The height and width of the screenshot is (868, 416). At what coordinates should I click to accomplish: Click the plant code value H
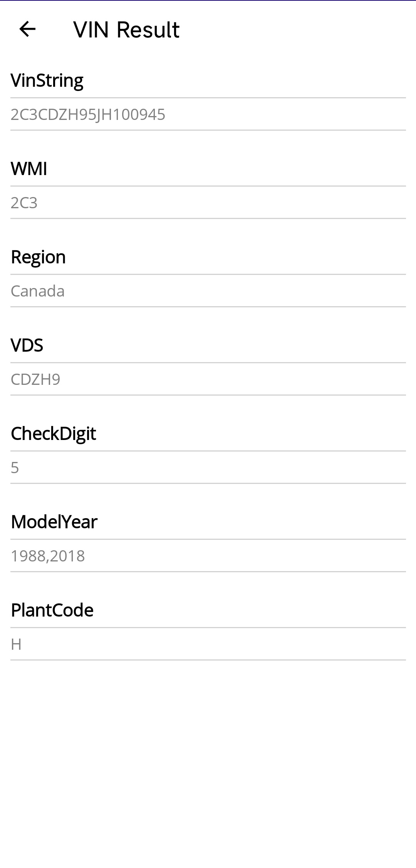(16, 644)
